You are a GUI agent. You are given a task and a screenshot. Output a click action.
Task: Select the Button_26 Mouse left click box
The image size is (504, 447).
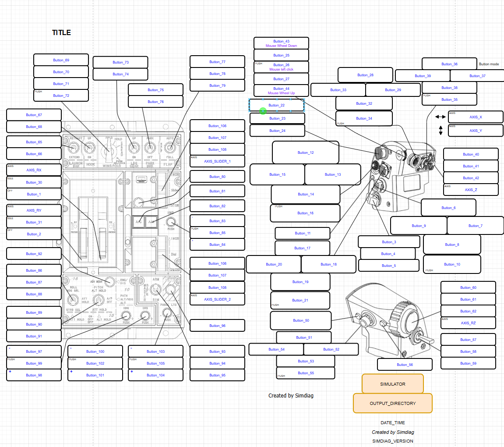pos(281,67)
